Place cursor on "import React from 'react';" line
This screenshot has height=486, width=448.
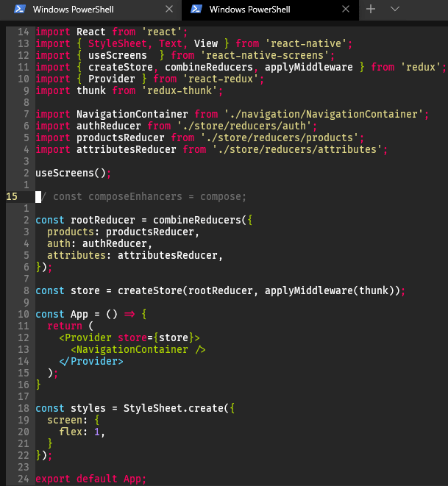112,32
